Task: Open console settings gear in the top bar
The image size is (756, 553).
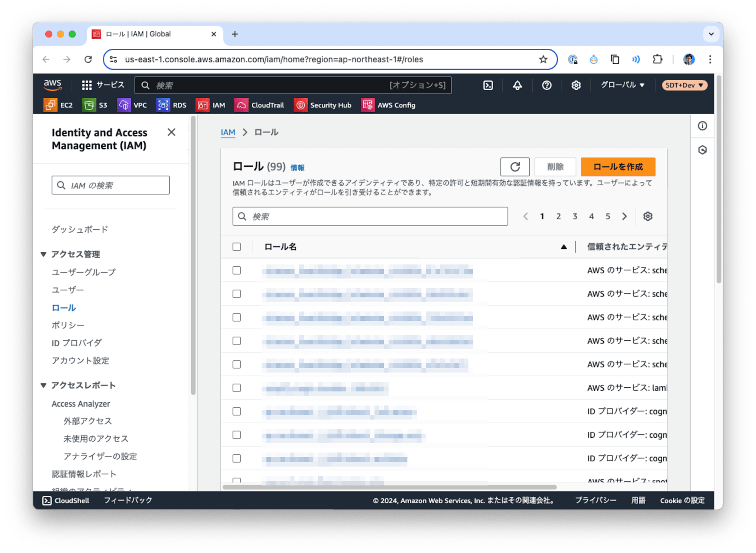Action: 576,85
